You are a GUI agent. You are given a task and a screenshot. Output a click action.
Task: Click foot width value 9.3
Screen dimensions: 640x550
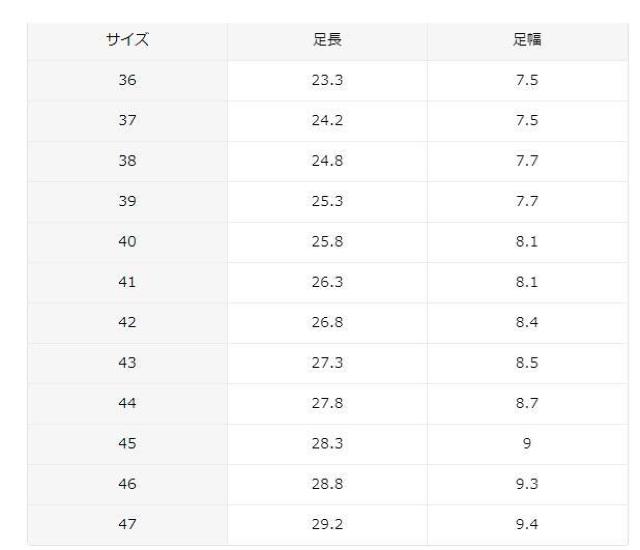[527, 484]
